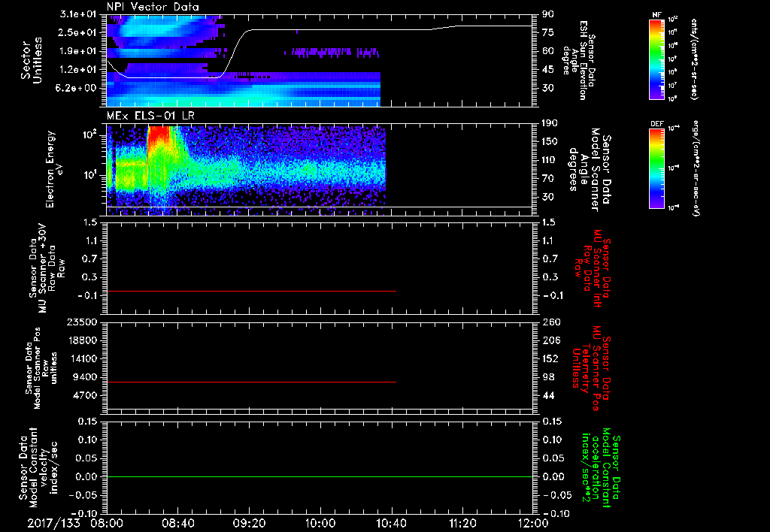Click the NPI Vector Data panel title

coord(153,7)
